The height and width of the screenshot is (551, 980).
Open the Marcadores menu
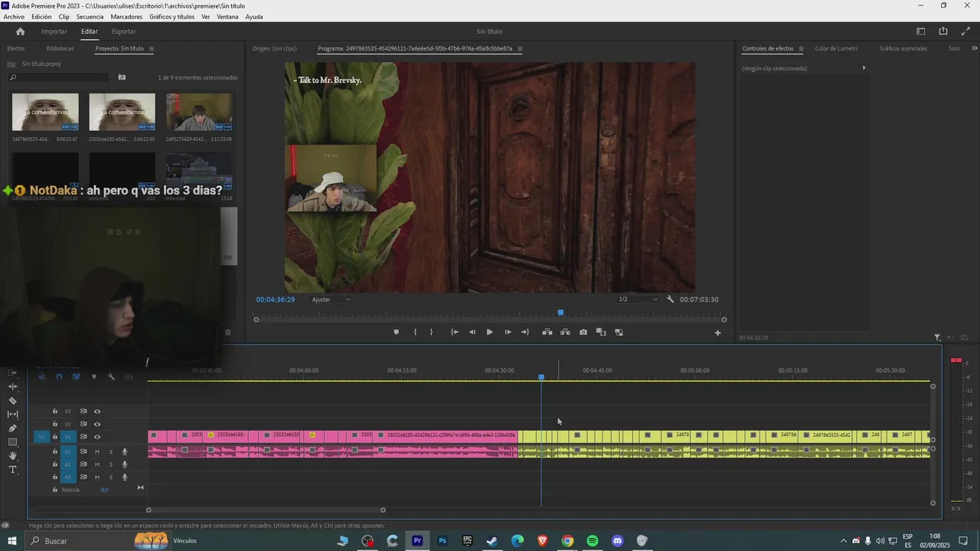pos(126,17)
